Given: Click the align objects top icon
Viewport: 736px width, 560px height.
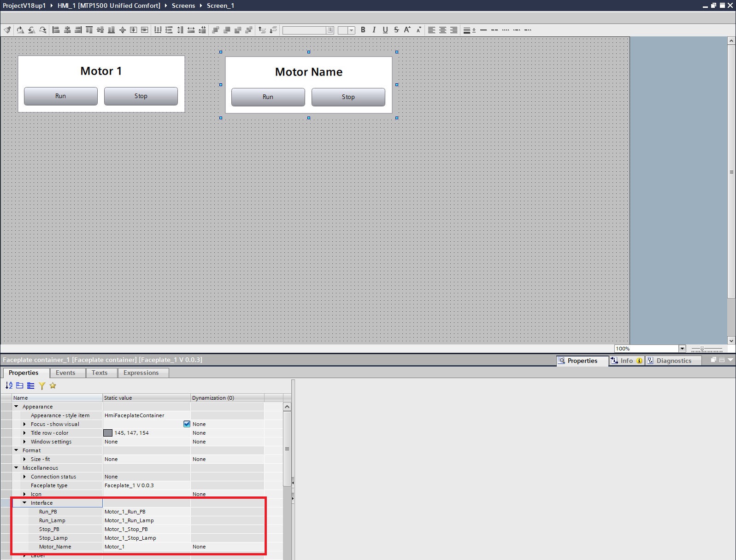Looking at the screenshot, I should tap(89, 30).
